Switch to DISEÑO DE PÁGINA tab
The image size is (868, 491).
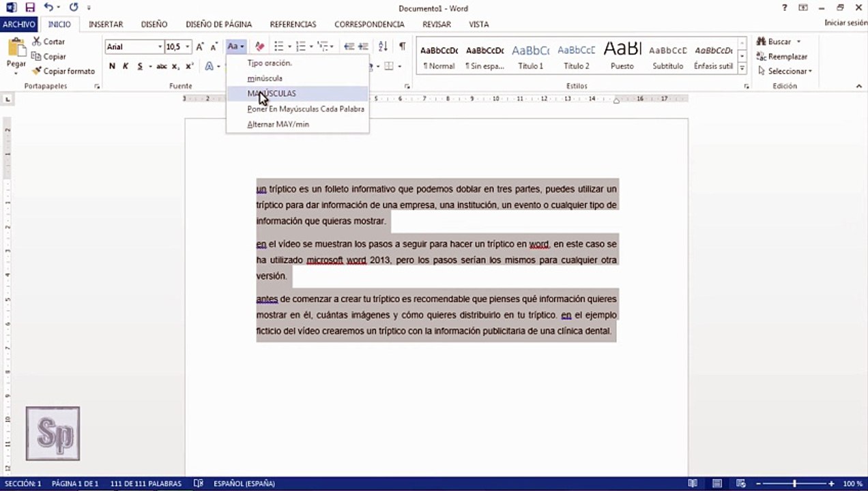(218, 24)
